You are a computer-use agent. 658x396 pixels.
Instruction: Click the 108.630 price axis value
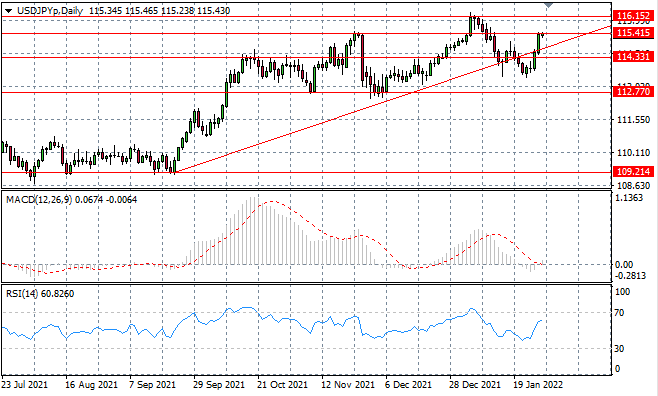633,185
